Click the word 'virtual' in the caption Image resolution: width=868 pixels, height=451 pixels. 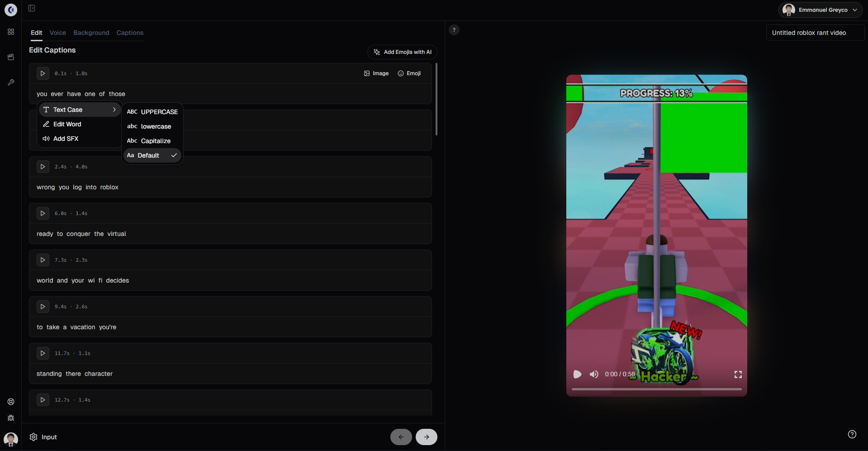pyautogui.click(x=117, y=234)
